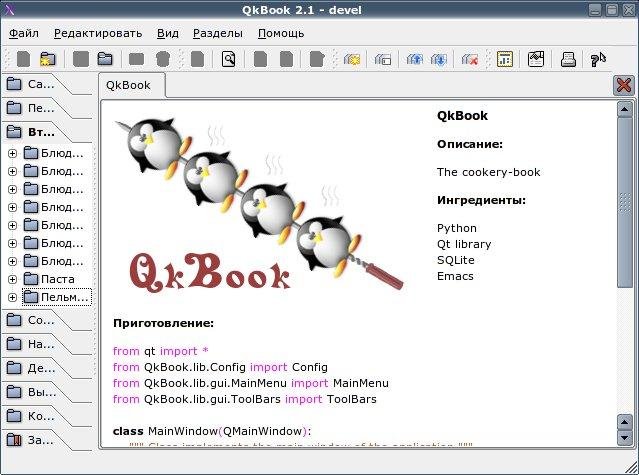This screenshot has width=639, height=475.
Task: Minimize the QkBook window
Action: click(595, 9)
